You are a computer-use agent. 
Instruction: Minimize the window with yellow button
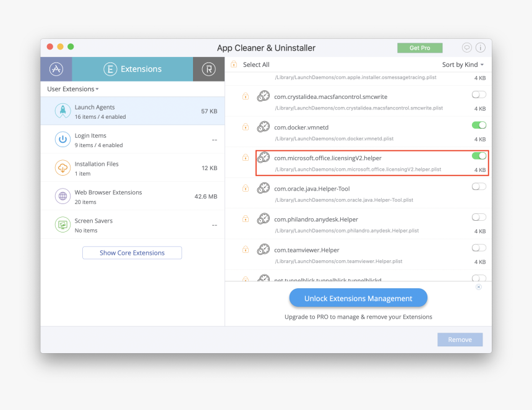click(61, 46)
